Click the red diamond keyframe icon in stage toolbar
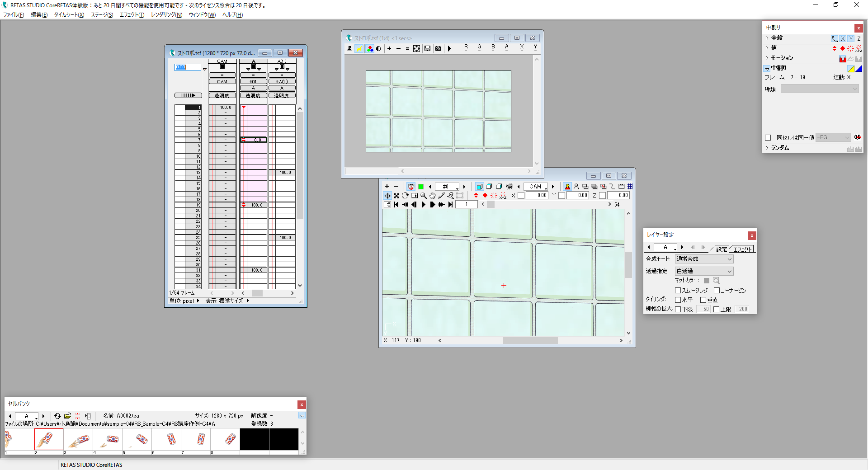868x470 pixels. click(485, 196)
